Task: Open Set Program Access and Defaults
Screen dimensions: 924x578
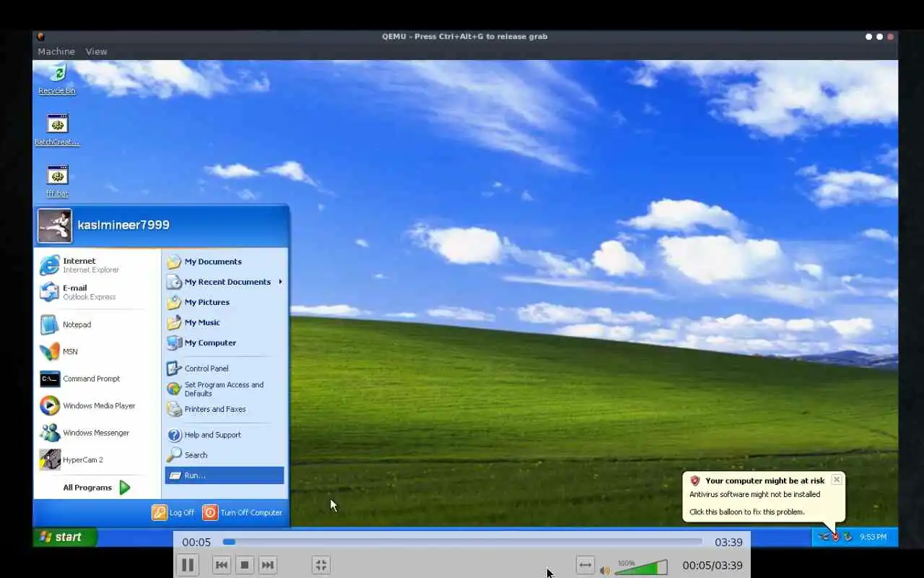Action: [x=225, y=389]
